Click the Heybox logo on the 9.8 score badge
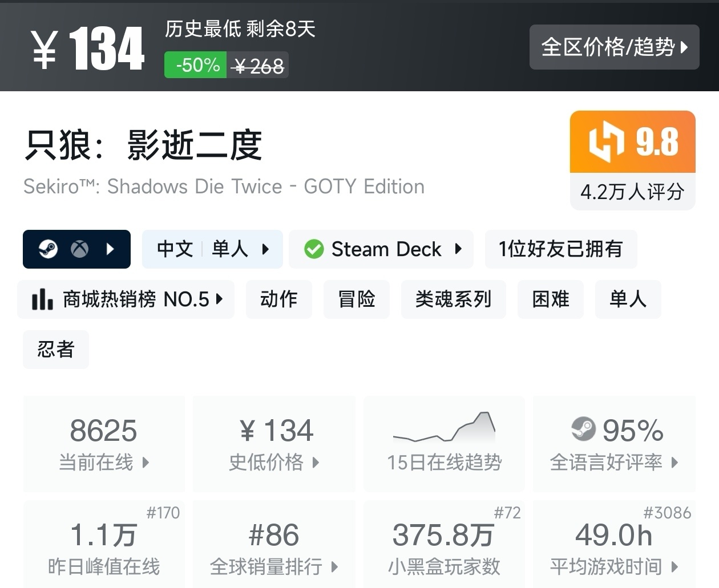The image size is (719, 588). pyautogui.click(x=606, y=141)
